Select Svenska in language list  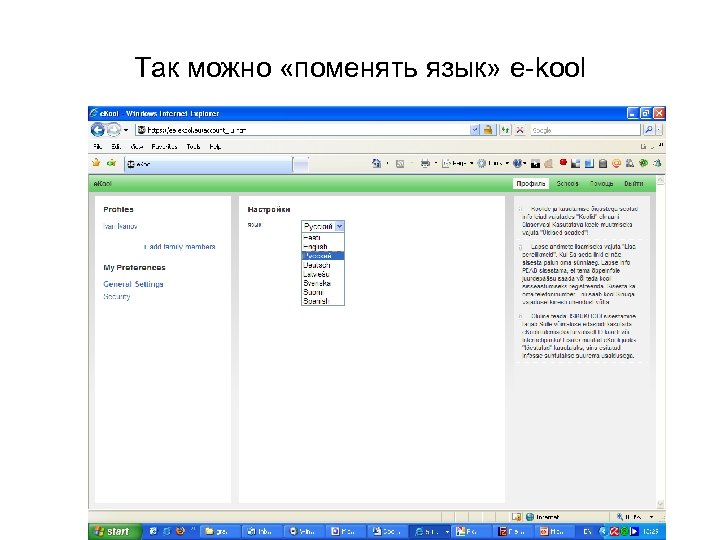(323, 283)
